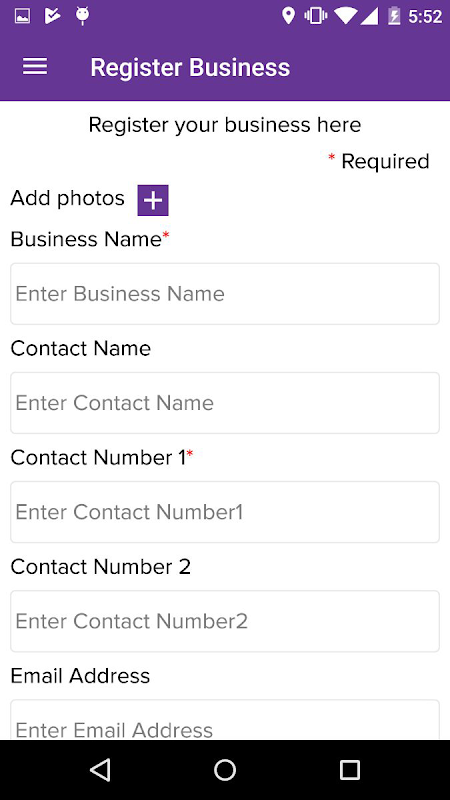Tap the Android Home circle button
Screen dimensions: 450x800
pos(225,769)
